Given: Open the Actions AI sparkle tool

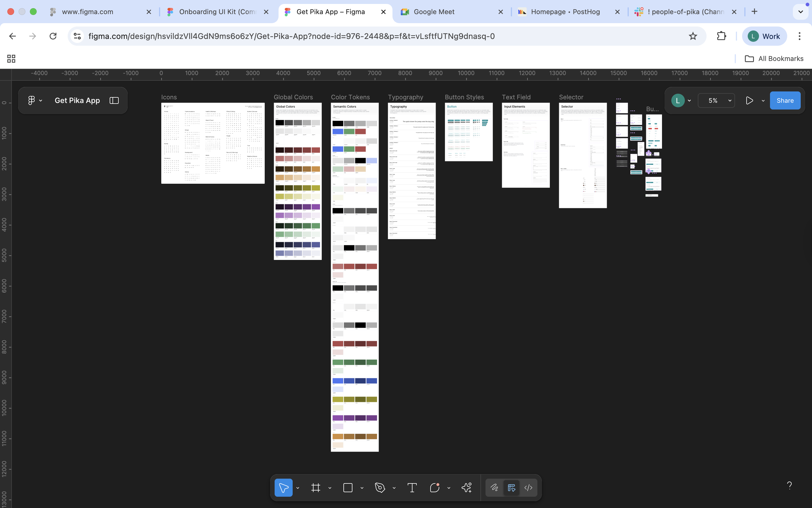Looking at the screenshot, I should tap(467, 487).
